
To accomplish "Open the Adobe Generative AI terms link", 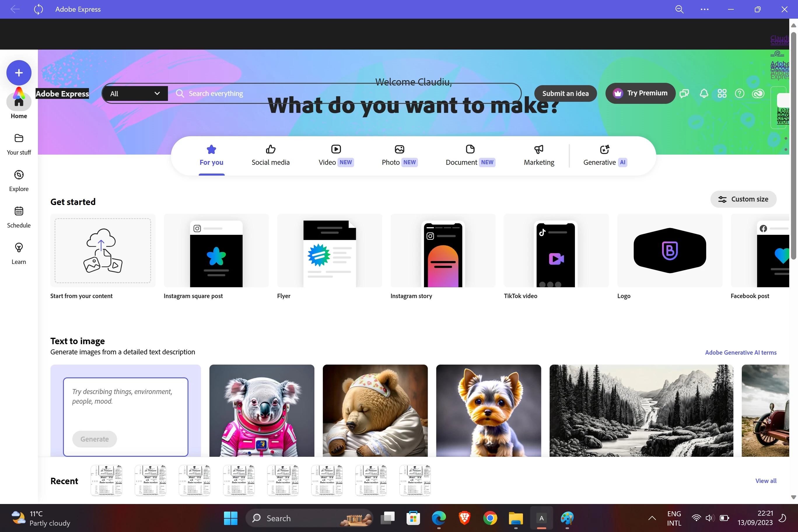I will [x=740, y=352].
